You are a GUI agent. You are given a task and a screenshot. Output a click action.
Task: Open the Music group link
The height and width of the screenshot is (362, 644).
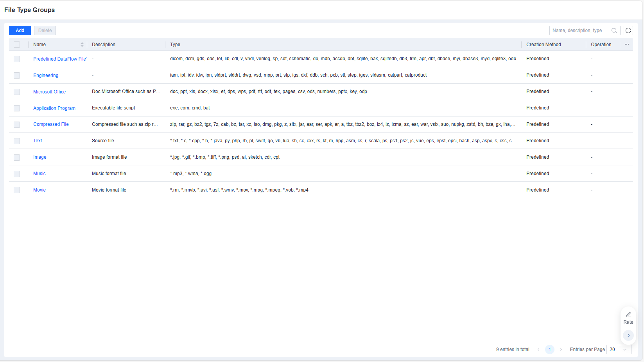(39, 174)
